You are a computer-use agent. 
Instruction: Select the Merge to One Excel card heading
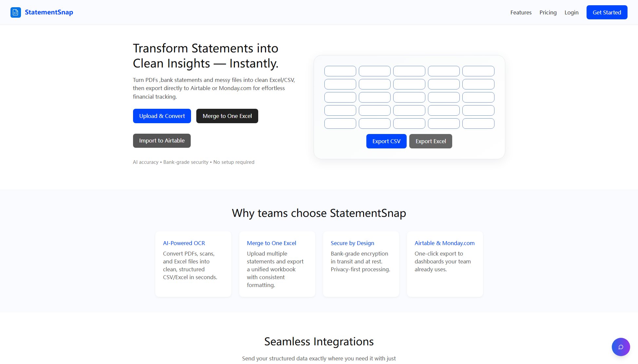click(x=271, y=243)
